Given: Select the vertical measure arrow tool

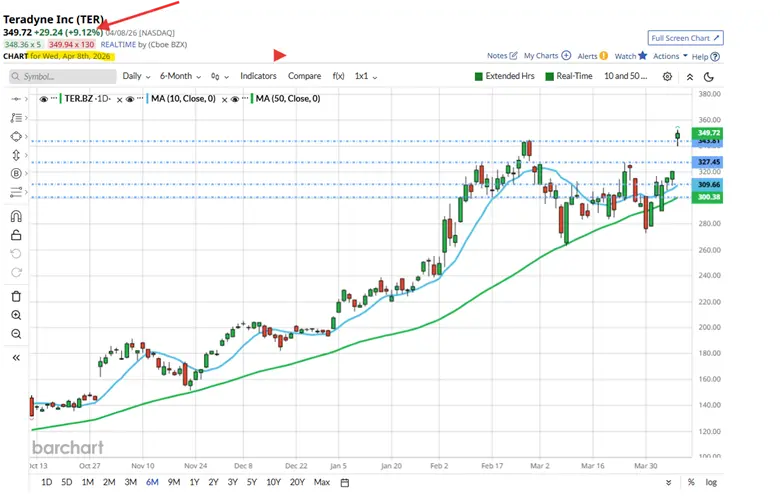Looking at the screenshot, I should [x=16, y=155].
